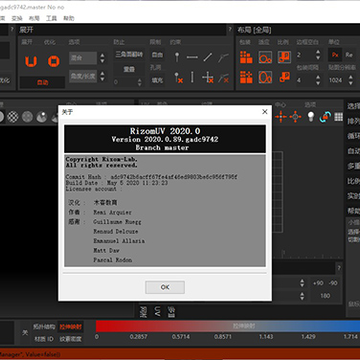Click the upper stepper left of +90

coord(302,283)
